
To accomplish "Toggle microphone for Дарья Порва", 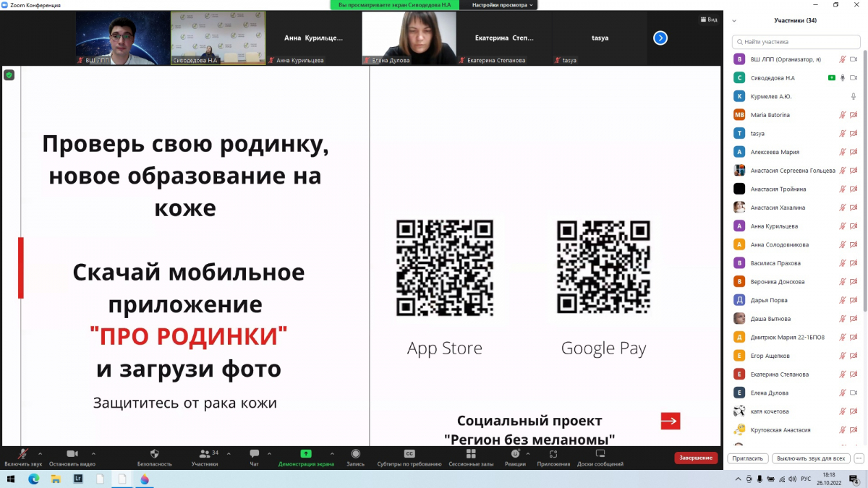I will [x=842, y=300].
